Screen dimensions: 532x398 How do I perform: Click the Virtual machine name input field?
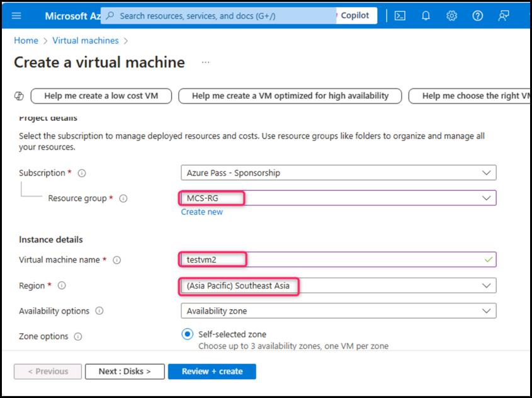pyautogui.click(x=338, y=259)
